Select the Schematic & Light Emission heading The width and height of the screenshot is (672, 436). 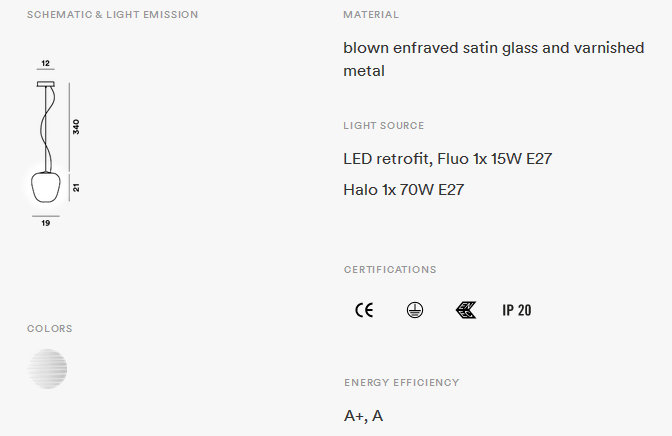click(x=113, y=15)
